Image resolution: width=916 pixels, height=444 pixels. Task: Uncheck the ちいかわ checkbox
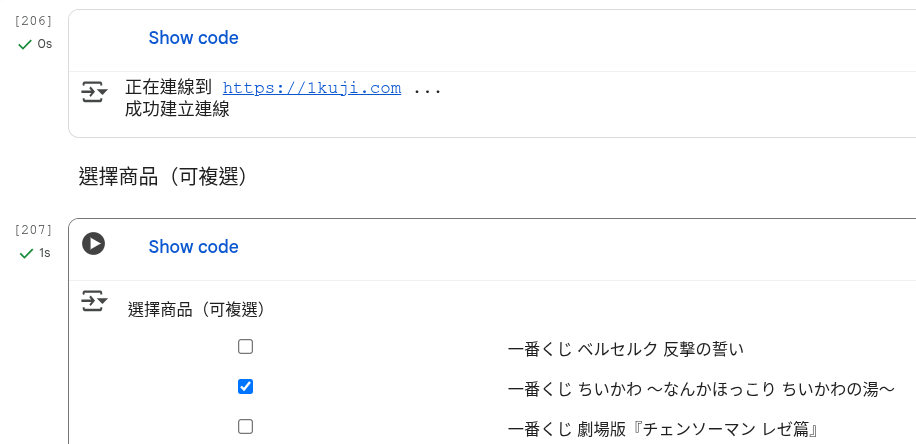245,387
